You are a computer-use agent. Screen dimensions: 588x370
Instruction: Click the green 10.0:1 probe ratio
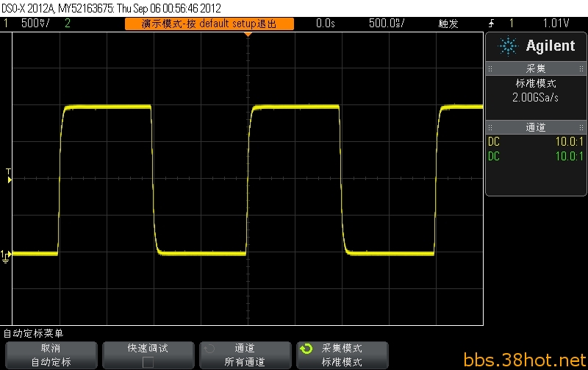click(569, 156)
